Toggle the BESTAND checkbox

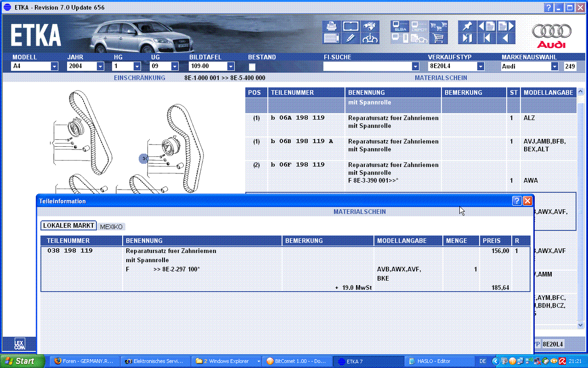[x=252, y=67]
